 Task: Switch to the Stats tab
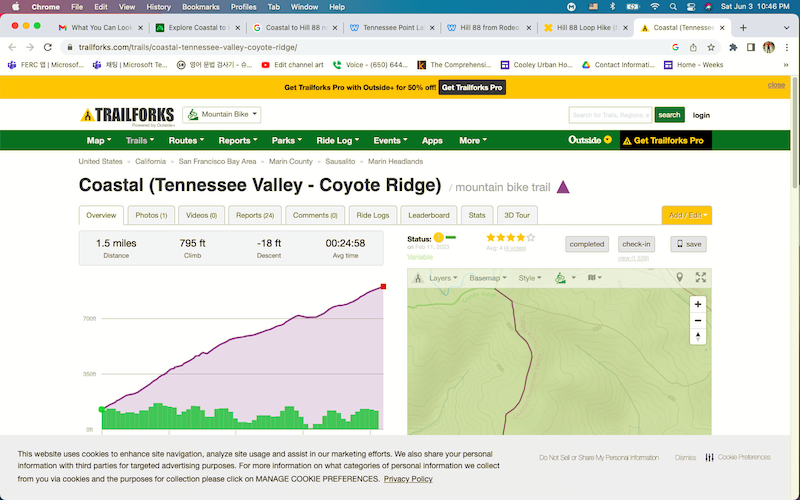pos(477,215)
